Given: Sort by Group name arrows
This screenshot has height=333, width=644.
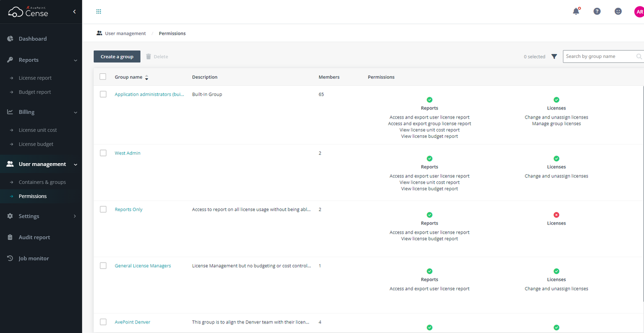Looking at the screenshot, I should [146, 77].
